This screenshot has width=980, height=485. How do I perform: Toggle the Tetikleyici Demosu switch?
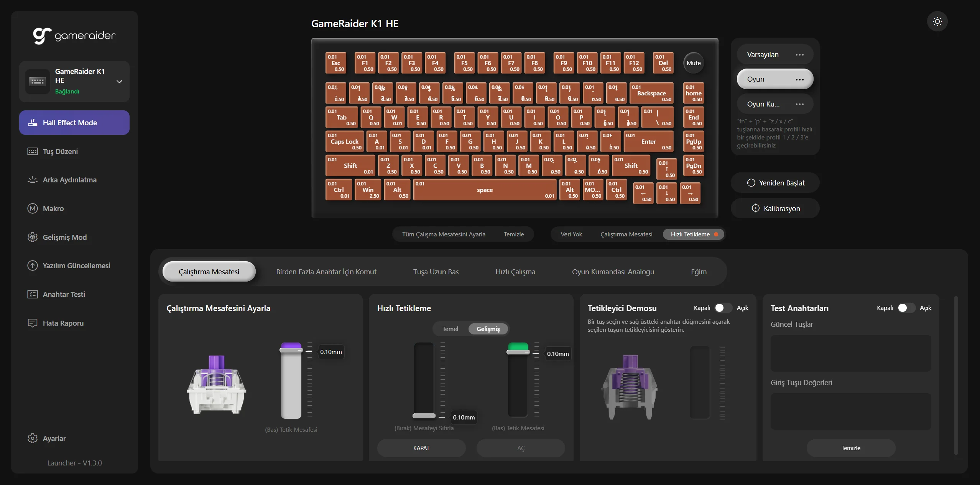click(723, 308)
